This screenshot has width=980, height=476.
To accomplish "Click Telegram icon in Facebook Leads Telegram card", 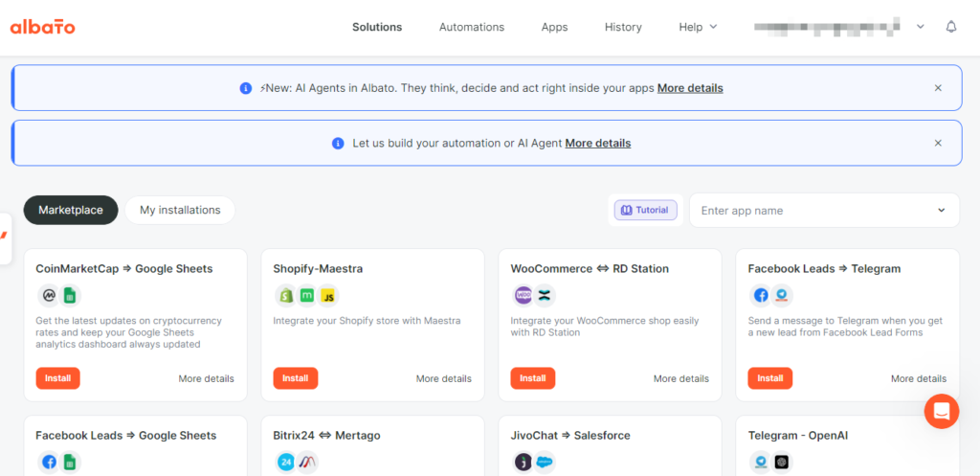I will (782, 295).
